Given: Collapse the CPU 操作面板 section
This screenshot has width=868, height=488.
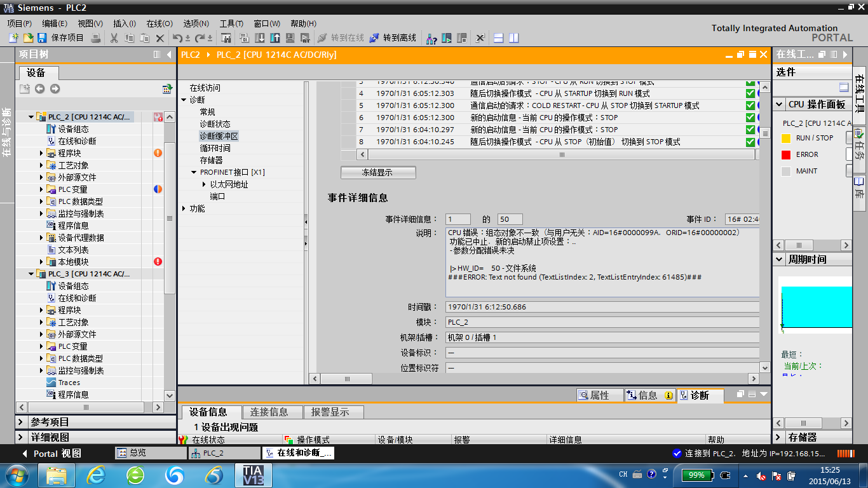Looking at the screenshot, I should coord(780,104).
